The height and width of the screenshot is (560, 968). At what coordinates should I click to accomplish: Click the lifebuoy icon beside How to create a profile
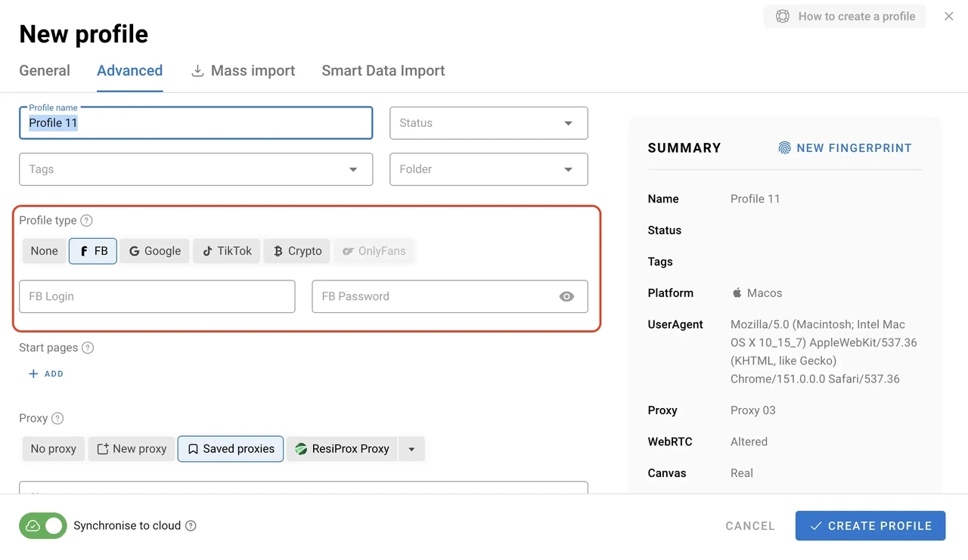pyautogui.click(x=783, y=16)
